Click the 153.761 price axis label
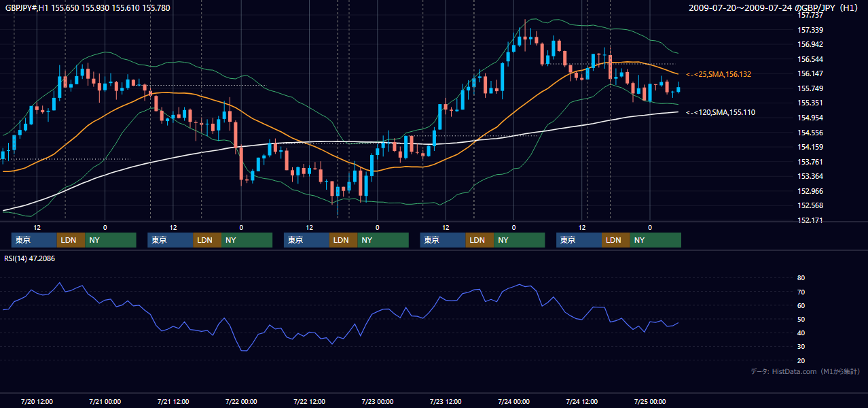This screenshot has height=408, width=868. 810,162
